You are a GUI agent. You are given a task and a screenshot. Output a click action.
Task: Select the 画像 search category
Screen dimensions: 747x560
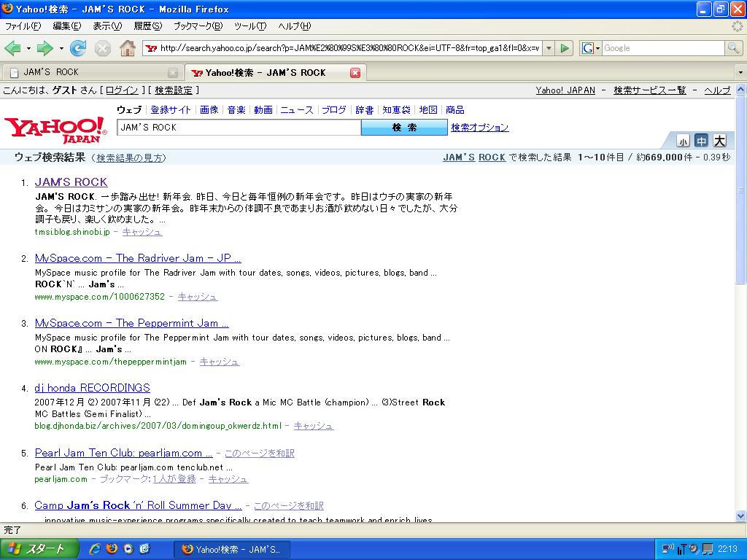(209, 110)
